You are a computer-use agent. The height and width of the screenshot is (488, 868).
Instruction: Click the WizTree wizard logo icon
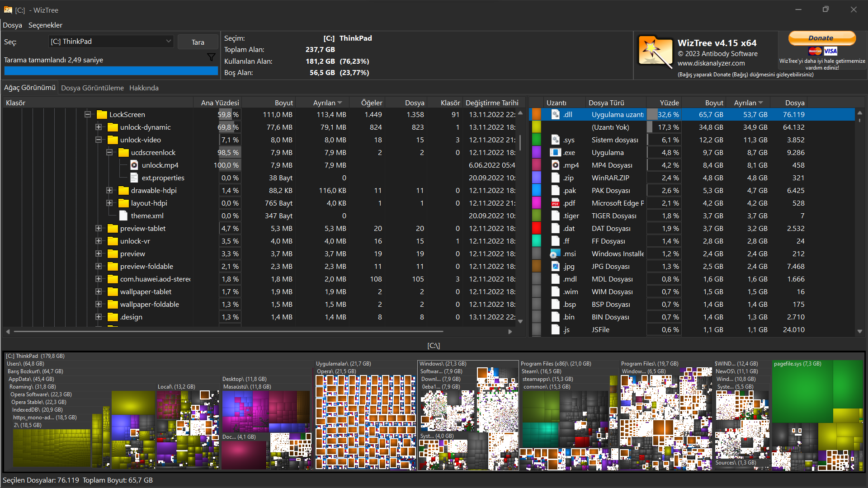click(x=655, y=52)
